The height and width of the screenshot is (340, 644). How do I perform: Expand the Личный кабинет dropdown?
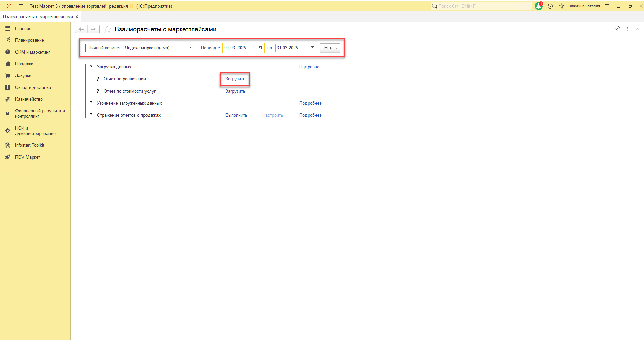click(x=190, y=48)
